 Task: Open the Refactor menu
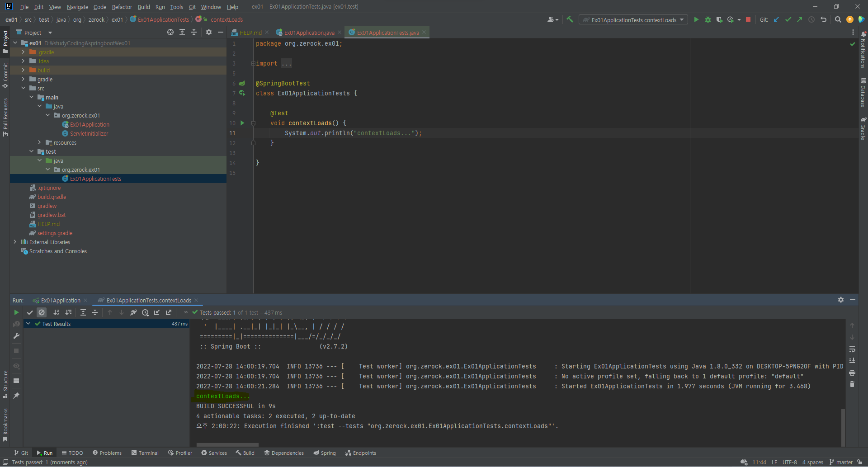tap(122, 7)
